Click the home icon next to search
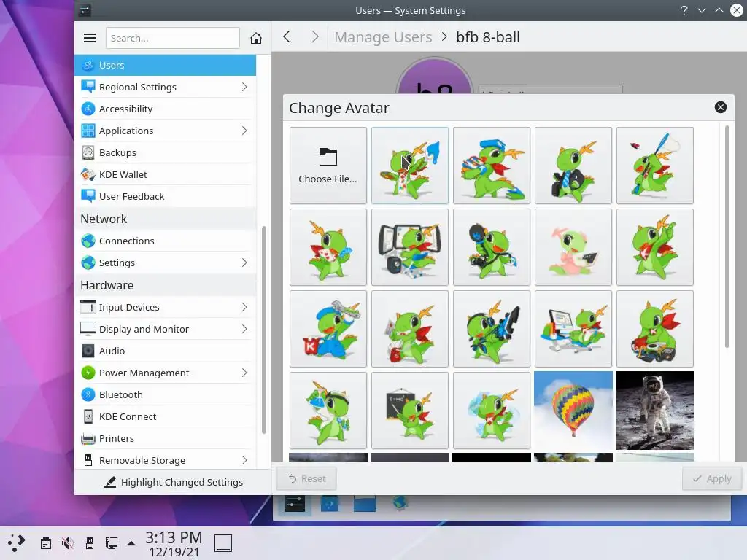 pos(256,38)
